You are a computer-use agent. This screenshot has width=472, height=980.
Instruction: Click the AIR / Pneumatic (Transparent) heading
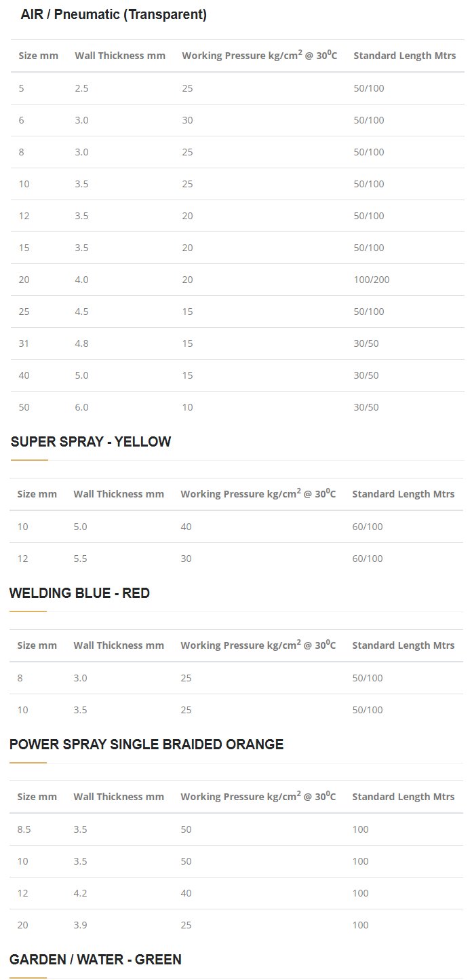pyautogui.click(x=113, y=15)
